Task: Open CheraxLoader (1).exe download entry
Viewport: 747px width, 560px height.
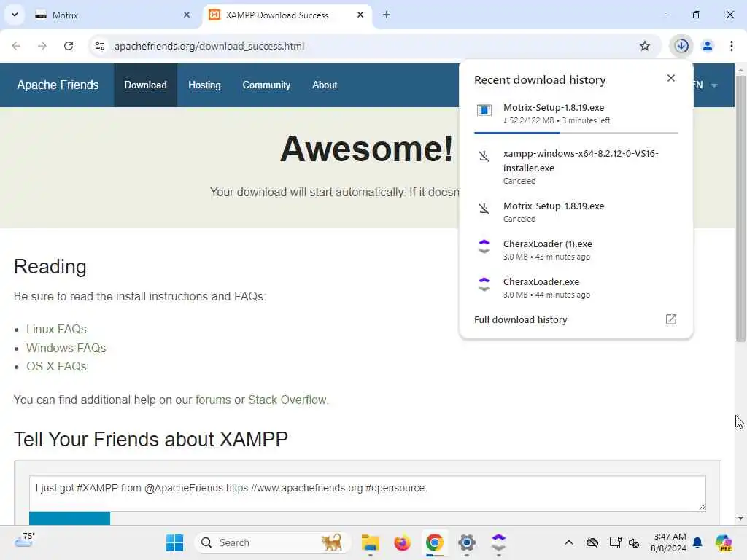Action: [576, 249]
